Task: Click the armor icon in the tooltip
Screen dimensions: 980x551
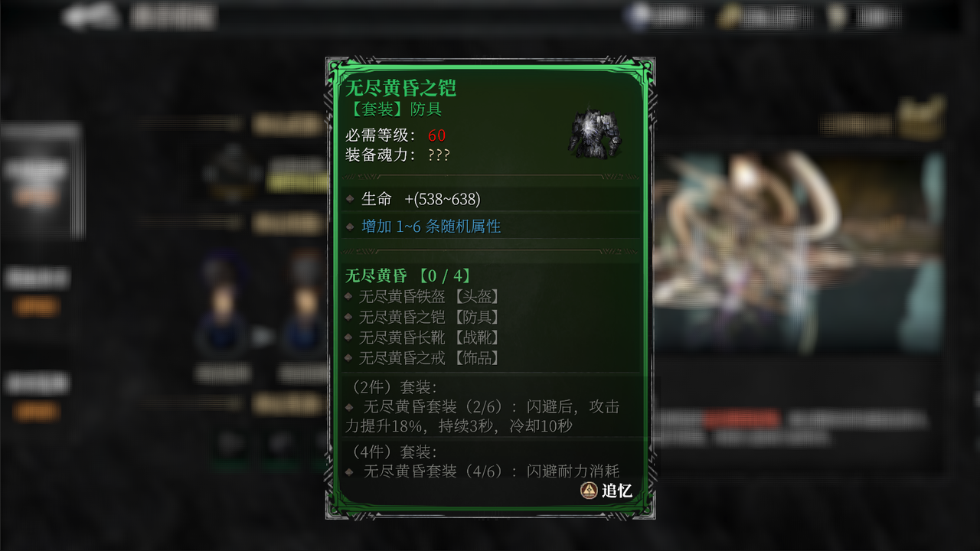Action: tap(594, 134)
